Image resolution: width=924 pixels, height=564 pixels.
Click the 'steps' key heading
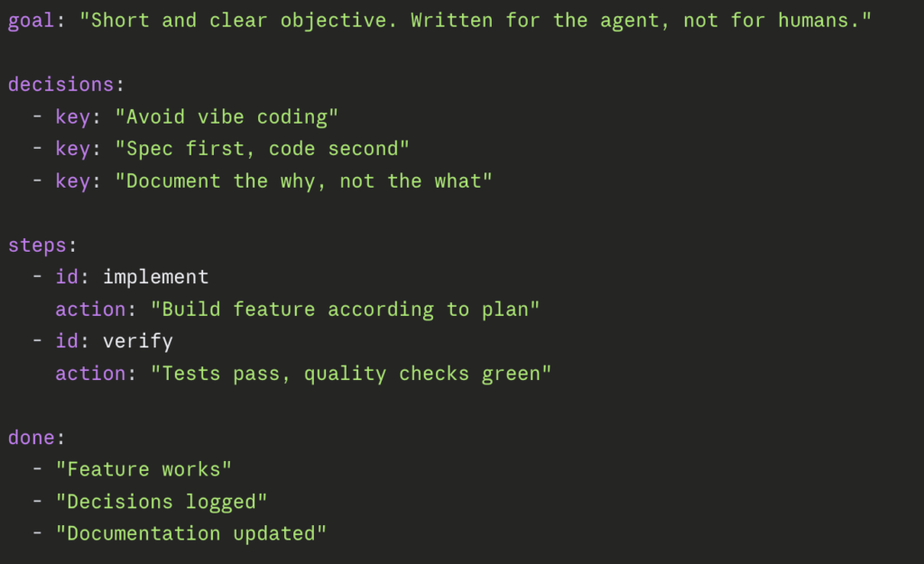(x=37, y=245)
